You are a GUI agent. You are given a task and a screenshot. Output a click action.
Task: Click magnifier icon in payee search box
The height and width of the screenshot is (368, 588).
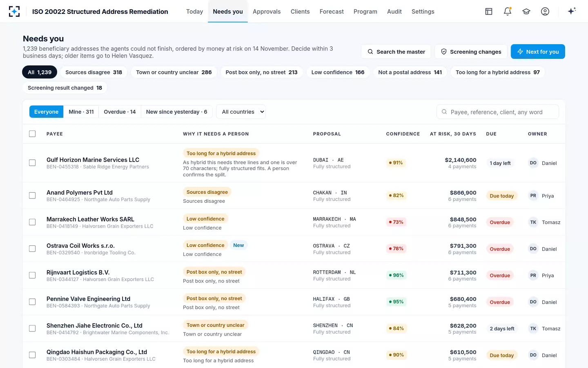(x=444, y=112)
